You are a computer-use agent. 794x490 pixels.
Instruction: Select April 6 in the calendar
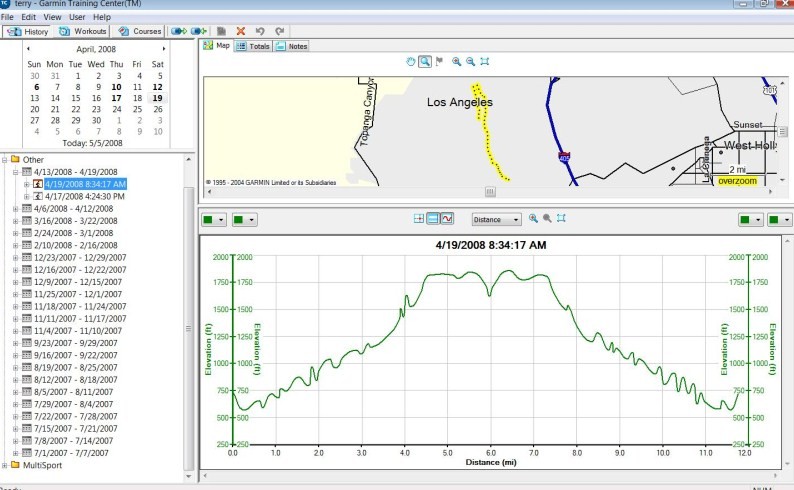pos(36,87)
